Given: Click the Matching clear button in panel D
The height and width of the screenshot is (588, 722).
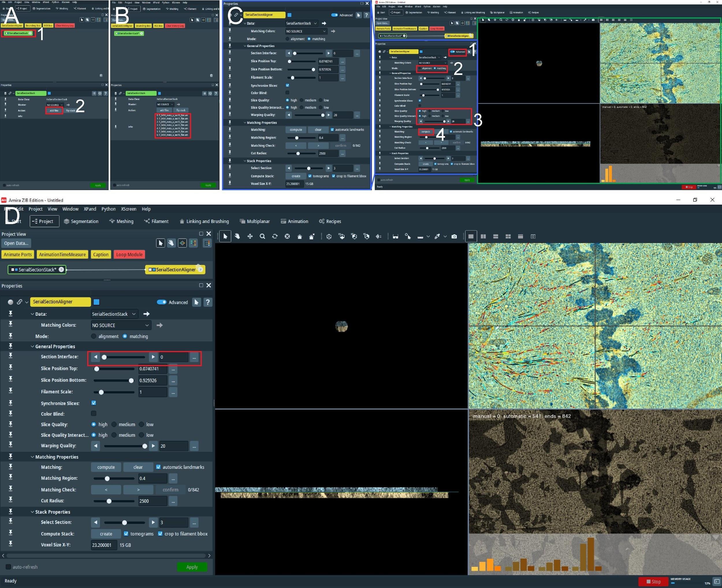Looking at the screenshot, I should point(138,467).
